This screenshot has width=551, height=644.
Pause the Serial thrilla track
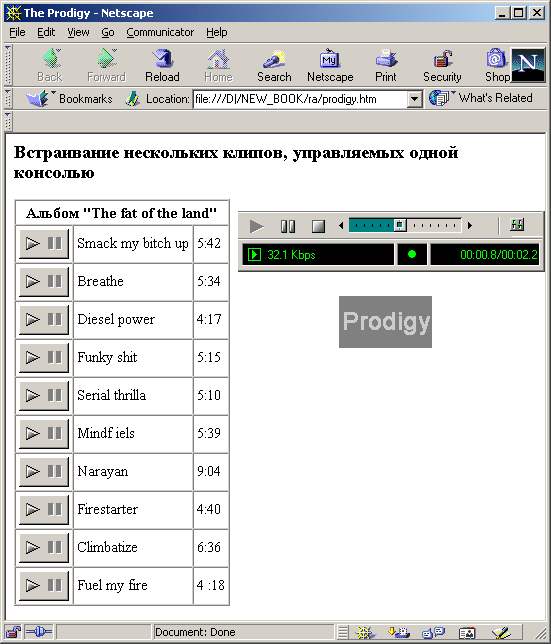(55, 395)
